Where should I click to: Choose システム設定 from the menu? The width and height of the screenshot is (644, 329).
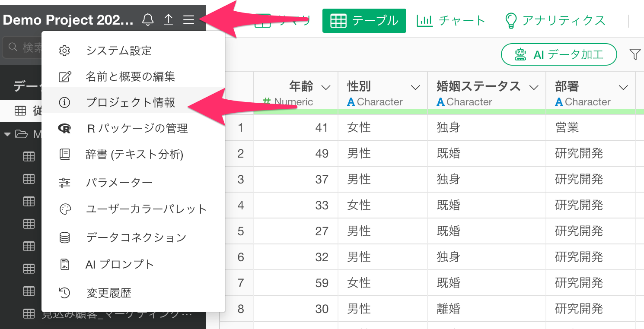(119, 51)
